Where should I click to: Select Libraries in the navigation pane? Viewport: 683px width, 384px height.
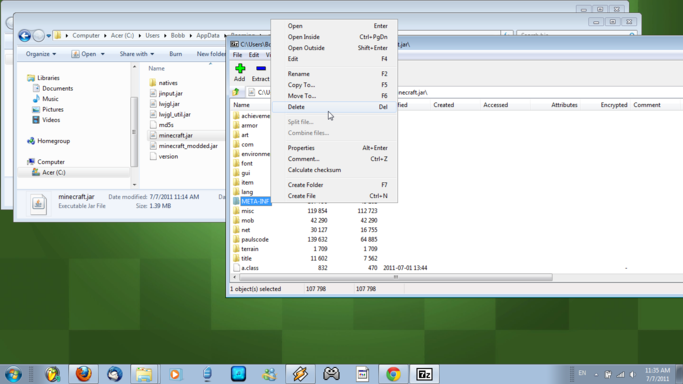pyautogui.click(x=44, y=78)
